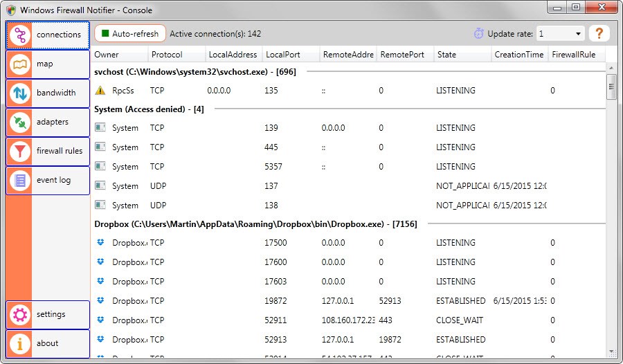
Task: Open the adapters plug icon
Action: pyautogui.click(x=20, y=122)
